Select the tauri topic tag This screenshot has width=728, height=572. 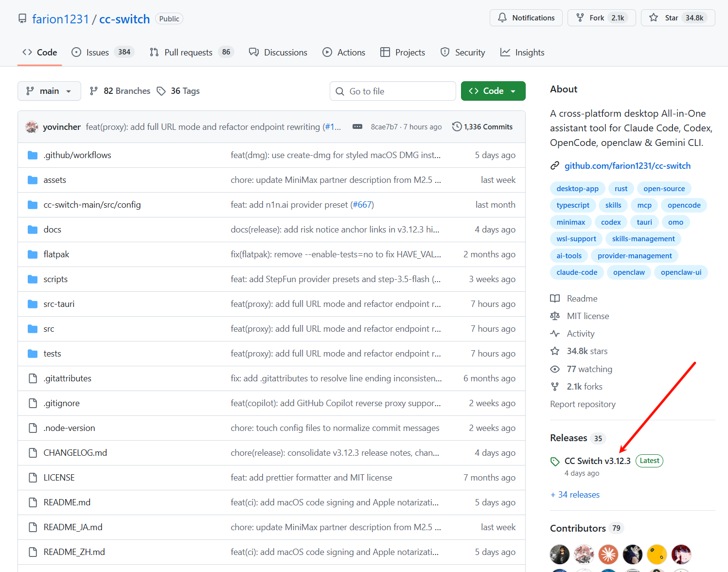pyautogui.click(x=644, y=222)
